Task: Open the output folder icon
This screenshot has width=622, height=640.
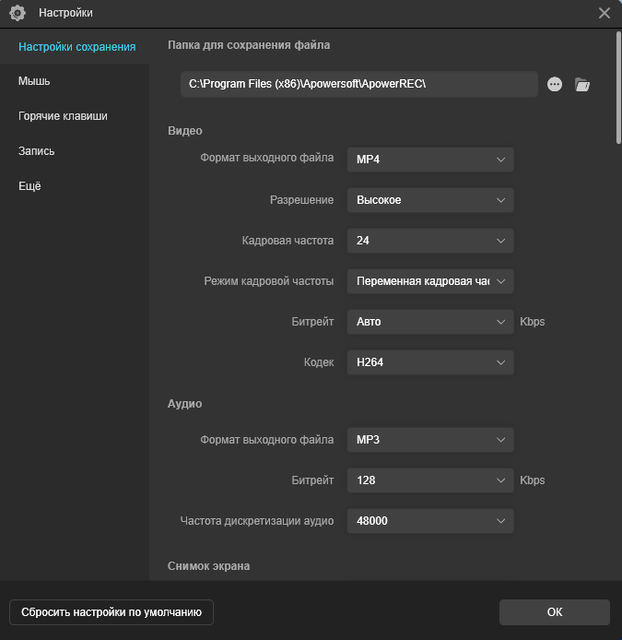Action: 583,85
